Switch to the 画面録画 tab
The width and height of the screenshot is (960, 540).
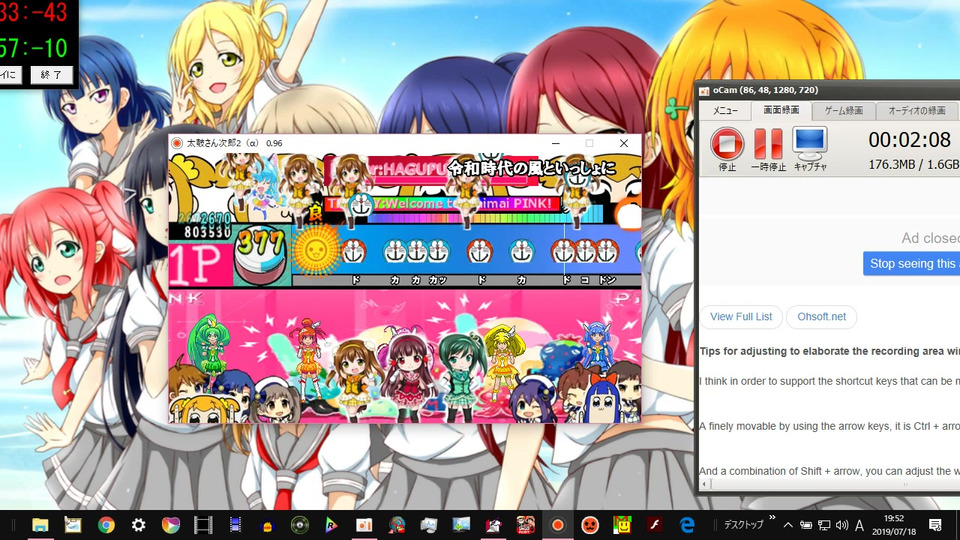[x=781, y=110]
